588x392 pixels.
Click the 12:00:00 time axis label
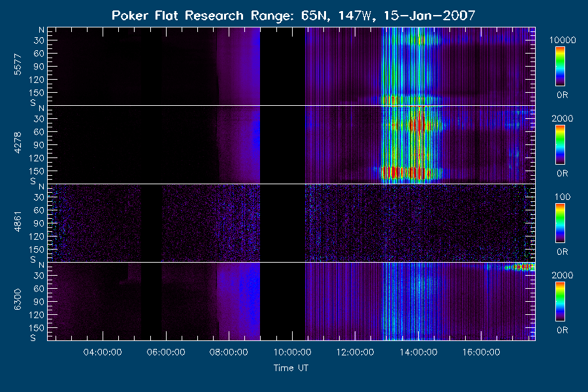[x=355, y=352]
